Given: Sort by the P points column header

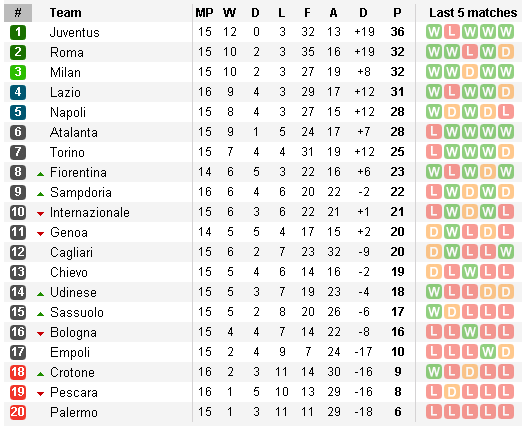Looking at the screenshot, I should pyautogui.click(x=397, y=13).
